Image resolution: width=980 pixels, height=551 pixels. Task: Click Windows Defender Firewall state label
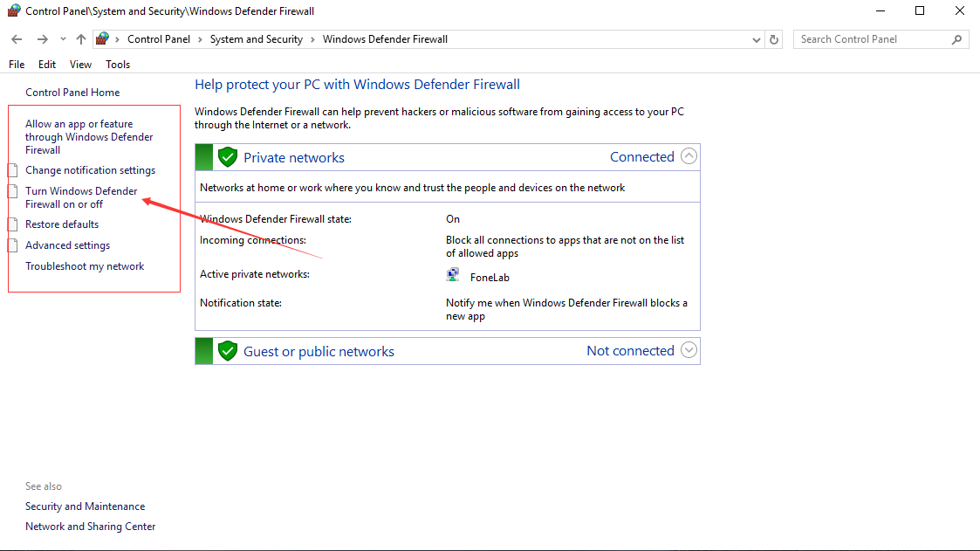(x=276, y=219)
